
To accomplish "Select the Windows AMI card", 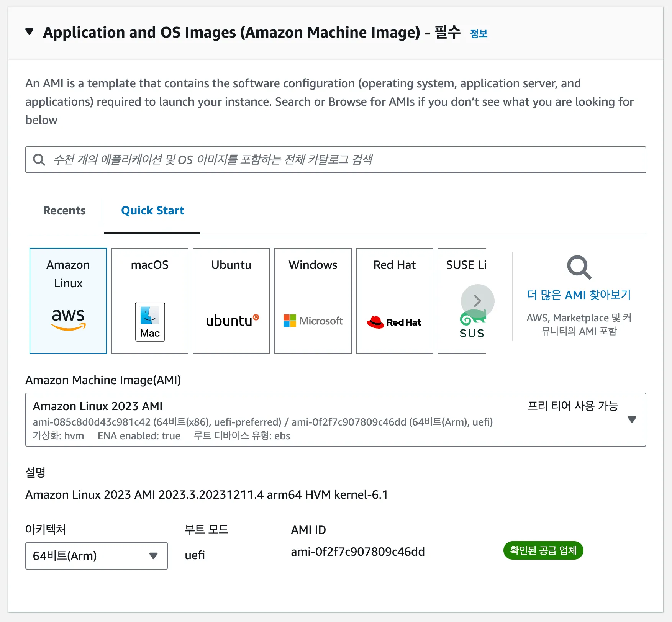I will (x=313, y=301).
